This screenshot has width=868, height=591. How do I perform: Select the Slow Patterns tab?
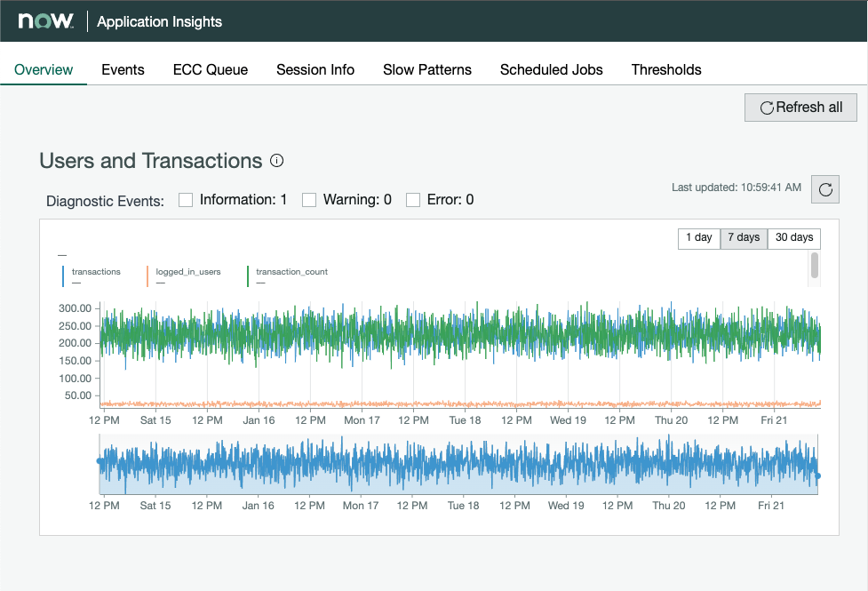427,70
